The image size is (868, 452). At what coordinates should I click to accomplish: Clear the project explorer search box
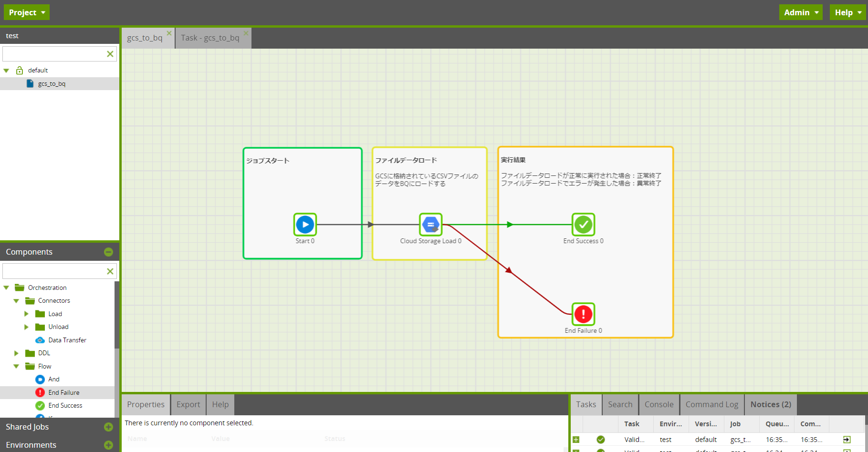coord(110,54)
